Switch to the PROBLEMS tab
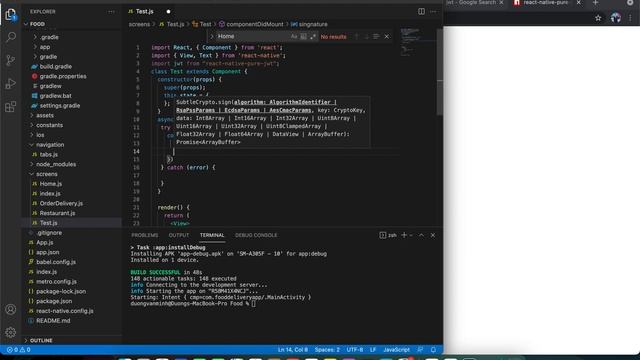The image size is (640, 360). pos(144,235)
